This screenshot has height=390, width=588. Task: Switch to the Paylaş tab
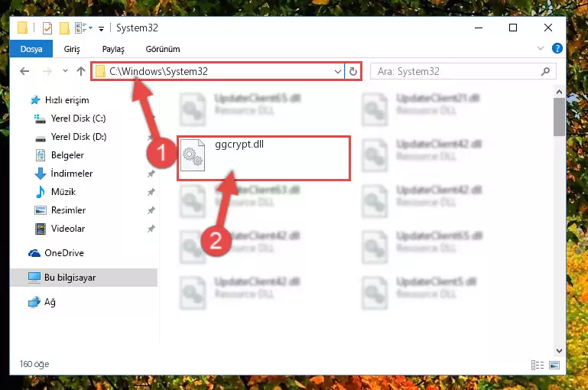[x=113, y=49]
